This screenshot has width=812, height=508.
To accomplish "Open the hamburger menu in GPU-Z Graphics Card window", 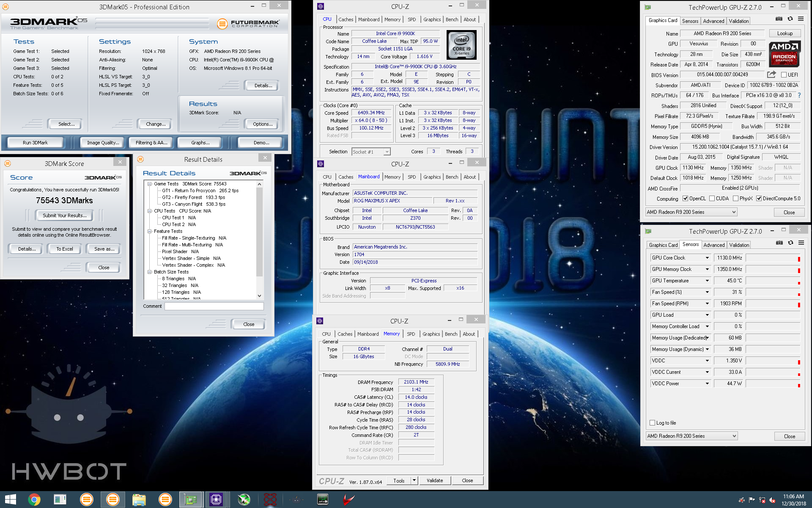I will click(801, 19).
